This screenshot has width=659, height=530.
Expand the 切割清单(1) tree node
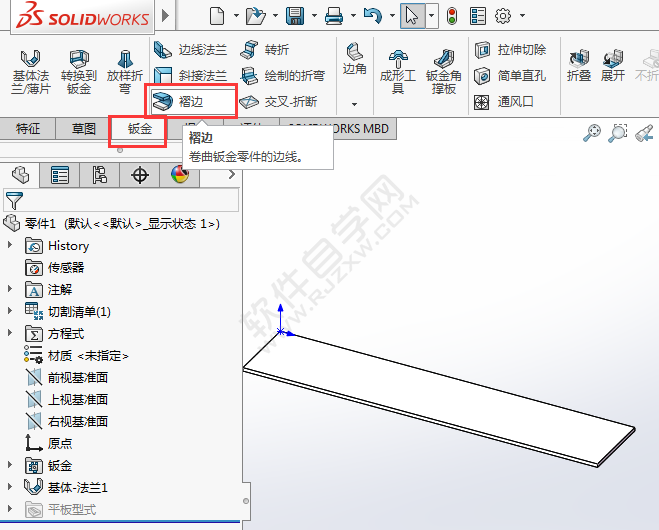click(10, 310)
